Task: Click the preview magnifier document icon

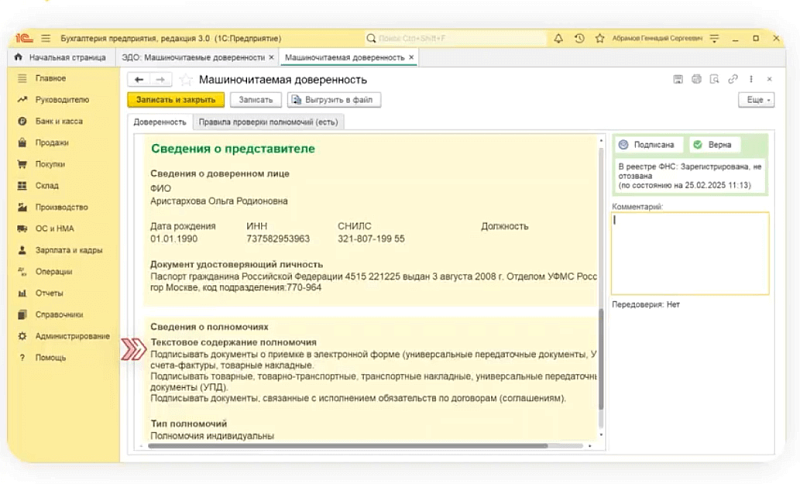Action: (x=714, y=79)
